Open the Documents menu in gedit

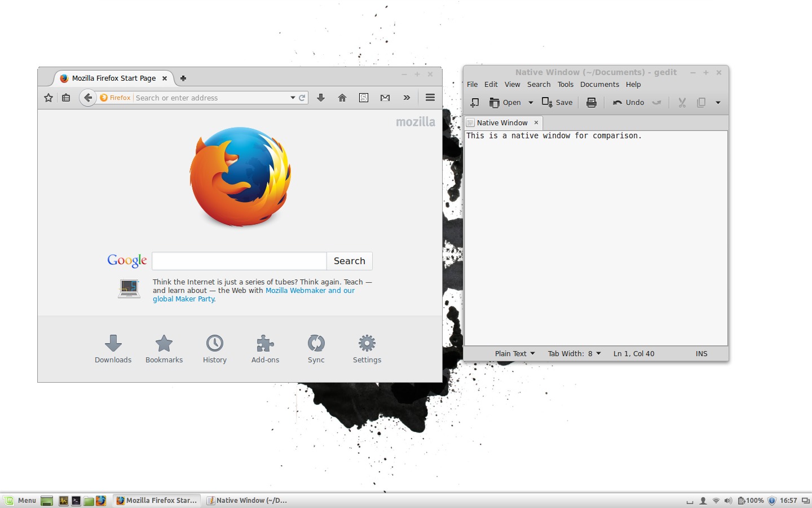click(599, 85)
